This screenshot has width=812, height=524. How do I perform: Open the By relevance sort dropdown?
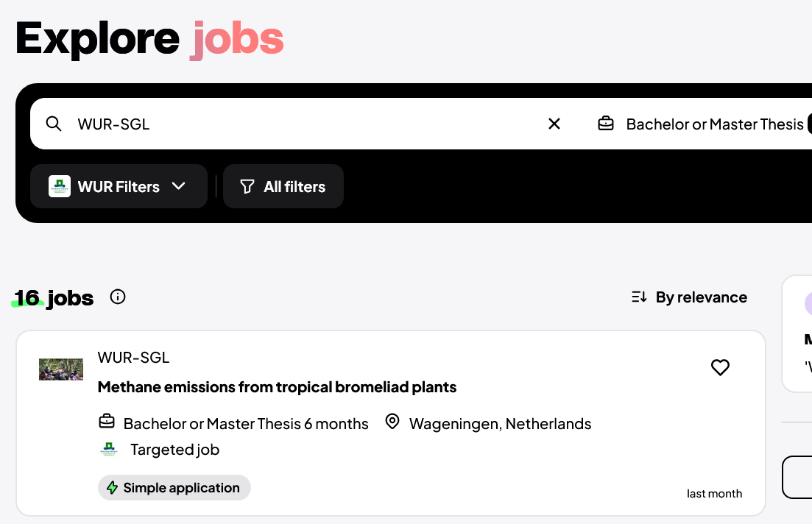tap(689, 297)
